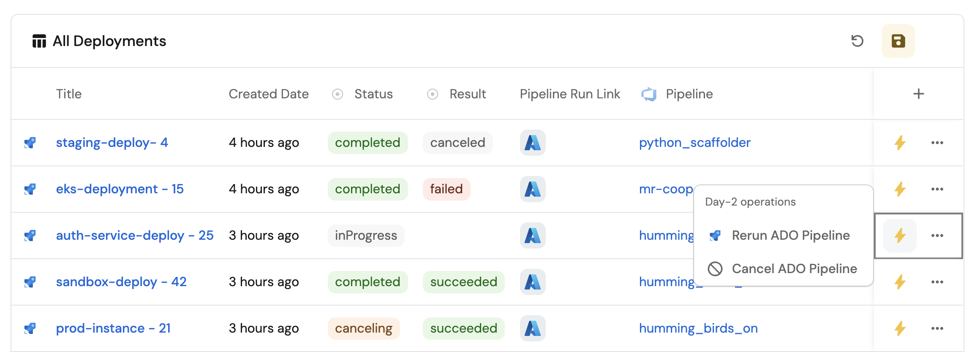Image resolution: width=980 pixels, height=352 pixels.
Task: Click the Pipeline column header
Action: [x=689, y=94]
